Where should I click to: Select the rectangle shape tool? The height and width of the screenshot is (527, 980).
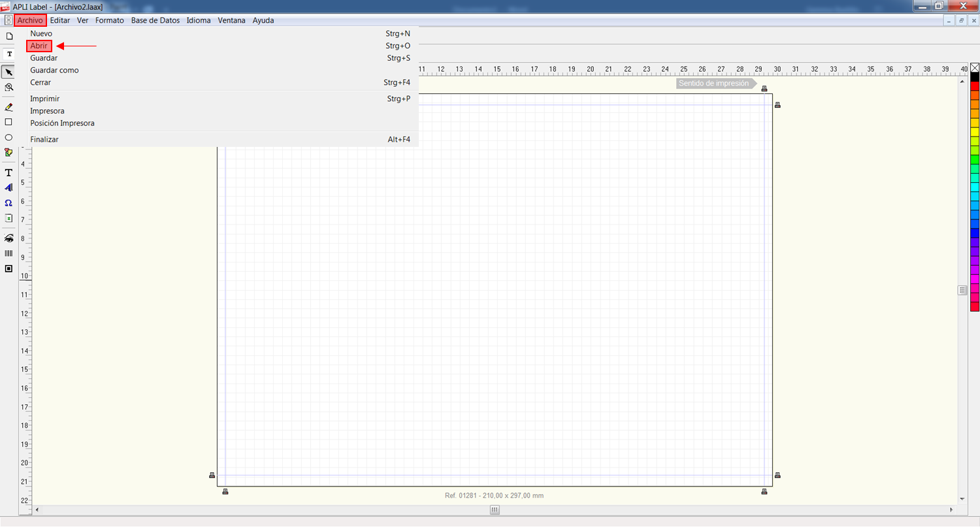click(9, 122)
